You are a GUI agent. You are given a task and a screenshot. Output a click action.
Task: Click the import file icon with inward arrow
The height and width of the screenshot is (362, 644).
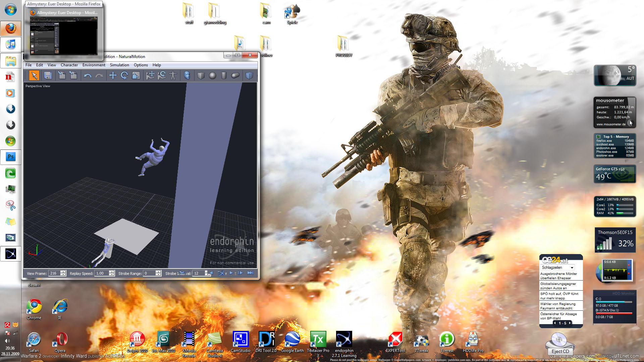(x=62, y=75)
